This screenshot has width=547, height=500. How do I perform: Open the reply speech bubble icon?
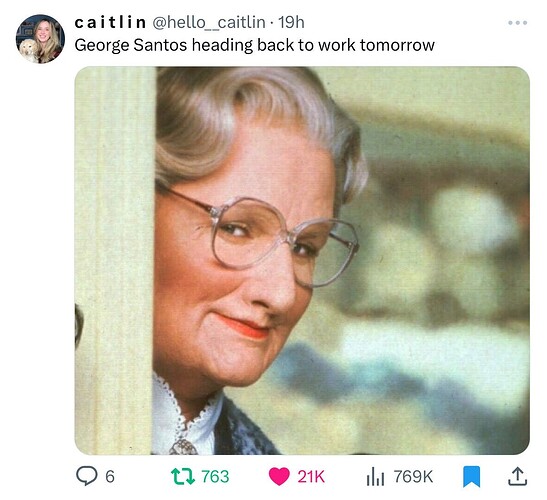point(87,476)
